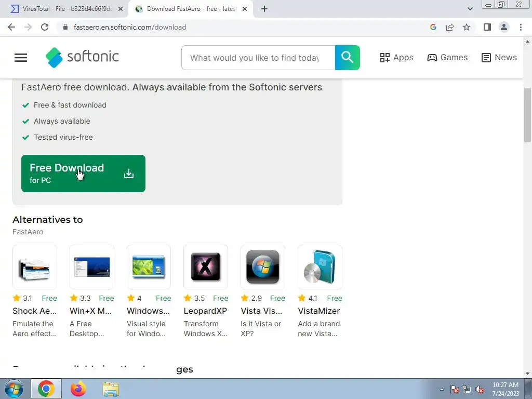This screenshot has width=532, height=399.
Task: Open the Windows... title link
Action: (148, 311)
